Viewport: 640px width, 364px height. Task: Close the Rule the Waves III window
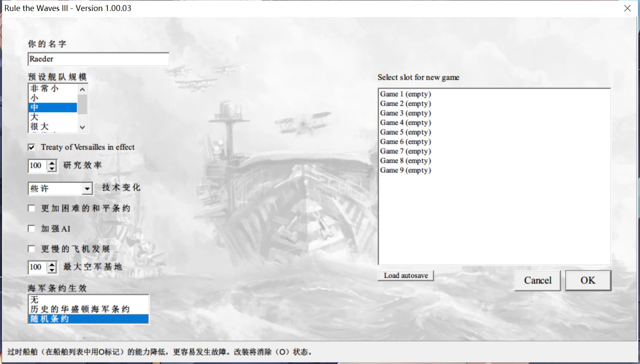(x=627, y=8)
